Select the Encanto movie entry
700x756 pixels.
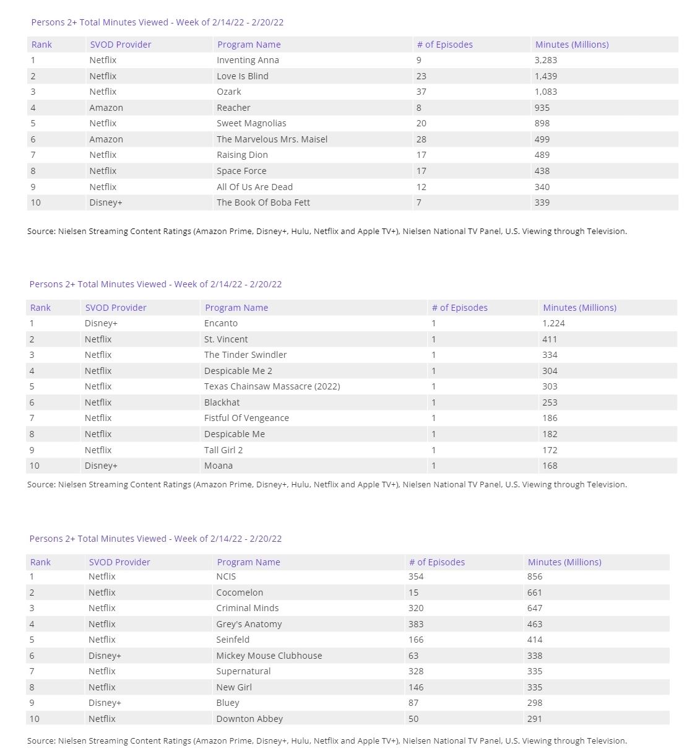[221, 323]
